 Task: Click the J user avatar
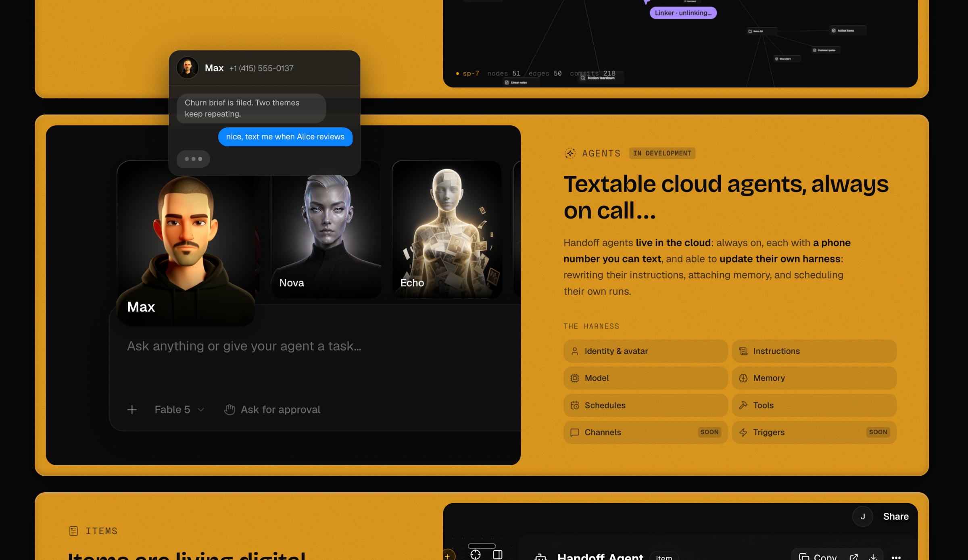pyautogui.click(x=863, y=516)
